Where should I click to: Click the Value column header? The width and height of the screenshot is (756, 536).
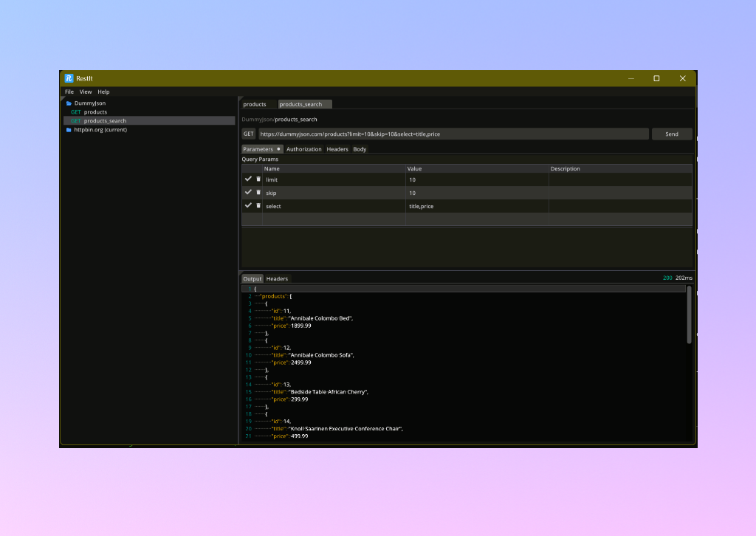point(477,169)
